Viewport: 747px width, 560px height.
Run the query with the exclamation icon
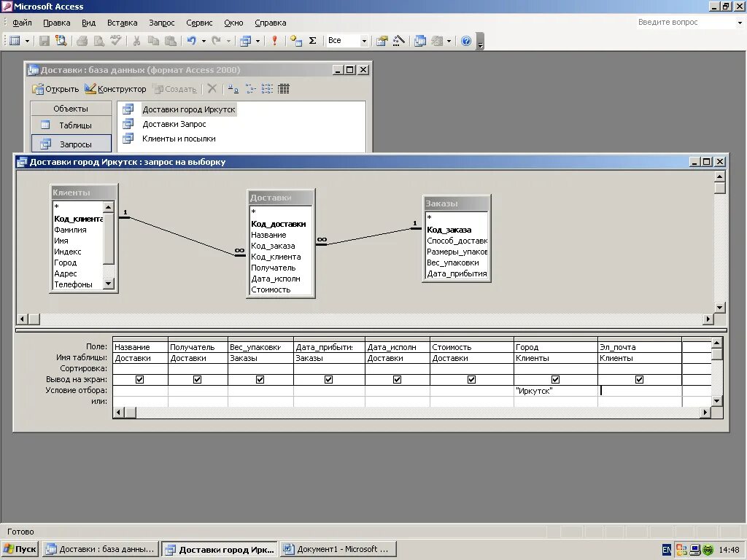click(274, 41)
